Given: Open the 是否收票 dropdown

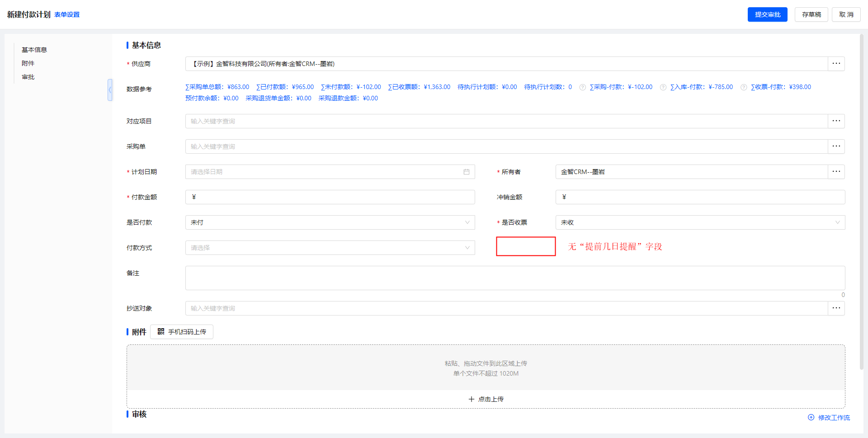Looking at the screenshot, I should (x=700, y=222).
